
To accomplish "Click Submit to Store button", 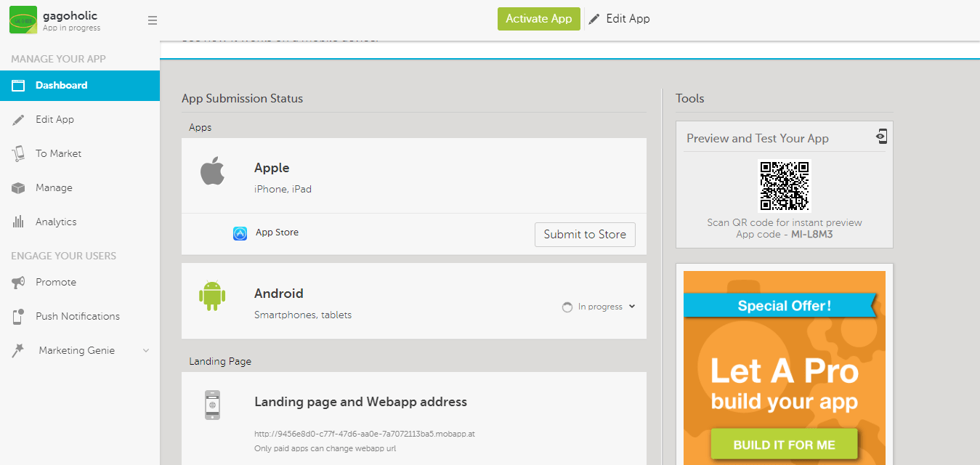I will click(585, 234).
